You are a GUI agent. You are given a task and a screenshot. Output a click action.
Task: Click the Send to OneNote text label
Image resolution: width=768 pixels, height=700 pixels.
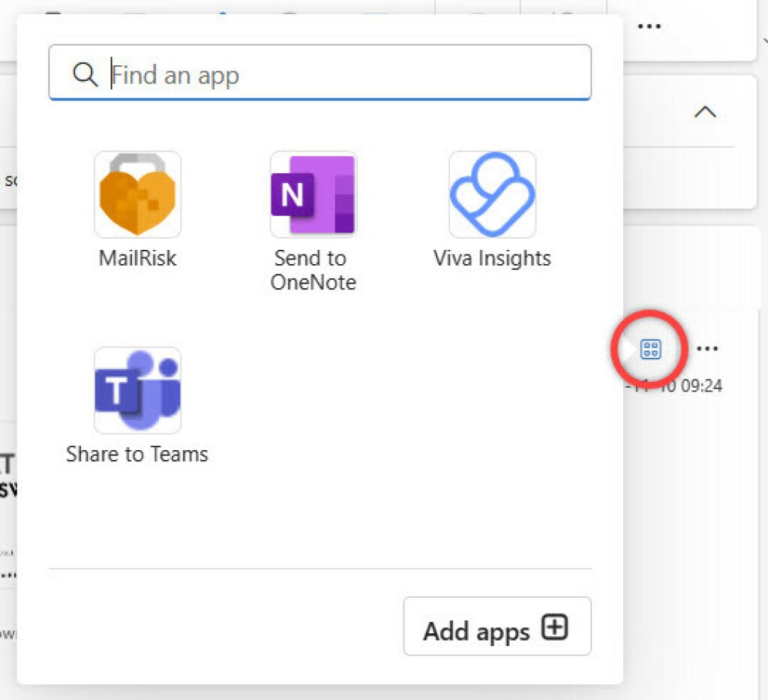pos(313,270)
